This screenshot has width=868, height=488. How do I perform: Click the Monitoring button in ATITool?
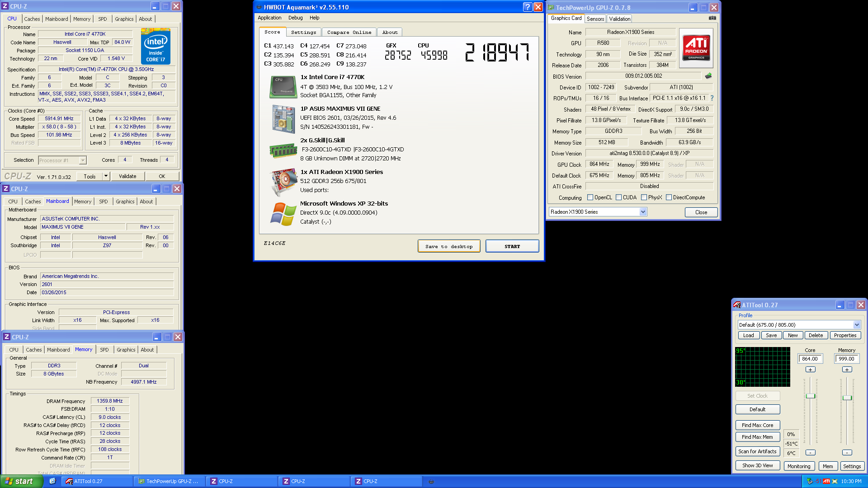pos(799,466)
